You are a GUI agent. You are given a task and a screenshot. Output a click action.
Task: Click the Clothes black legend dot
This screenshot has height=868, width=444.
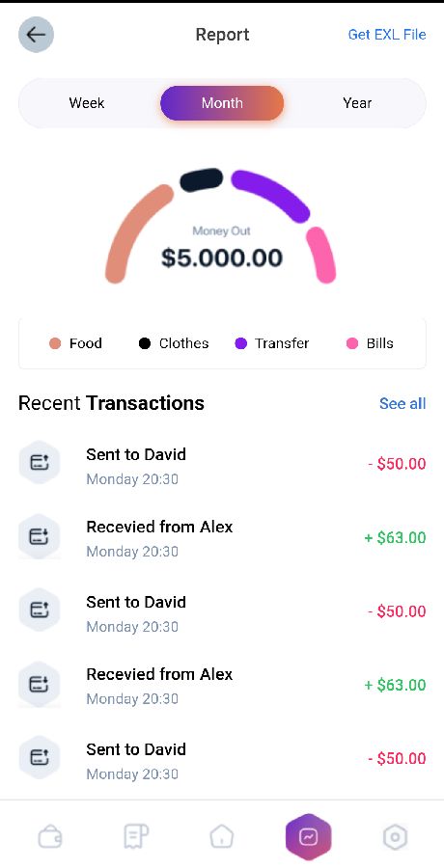coord(145,343)
